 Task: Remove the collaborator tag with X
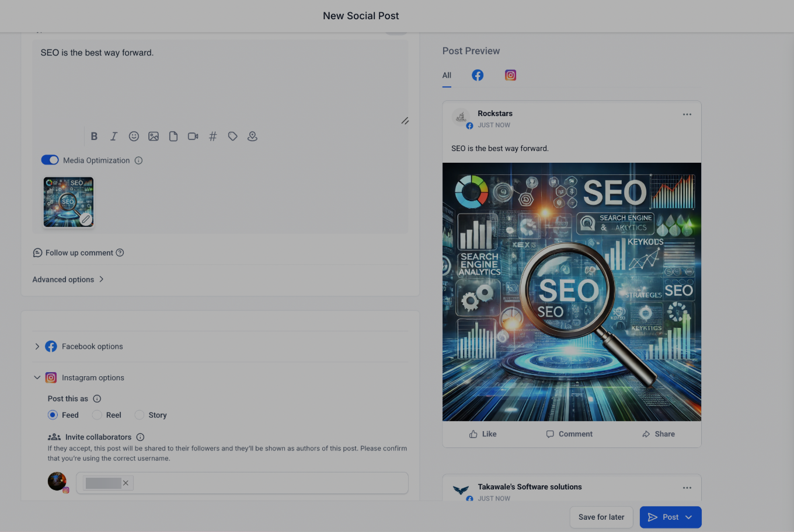click(x=126, y=483)
